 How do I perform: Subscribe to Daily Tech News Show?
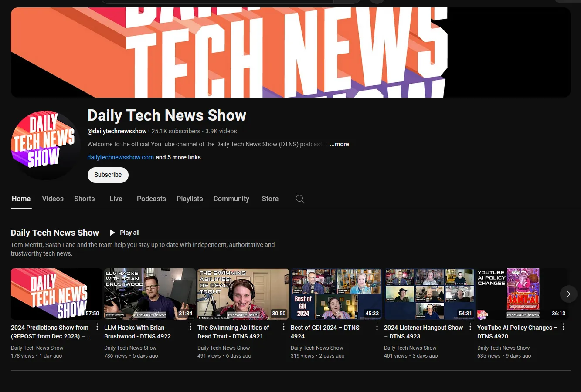click(x=108, y=175)
